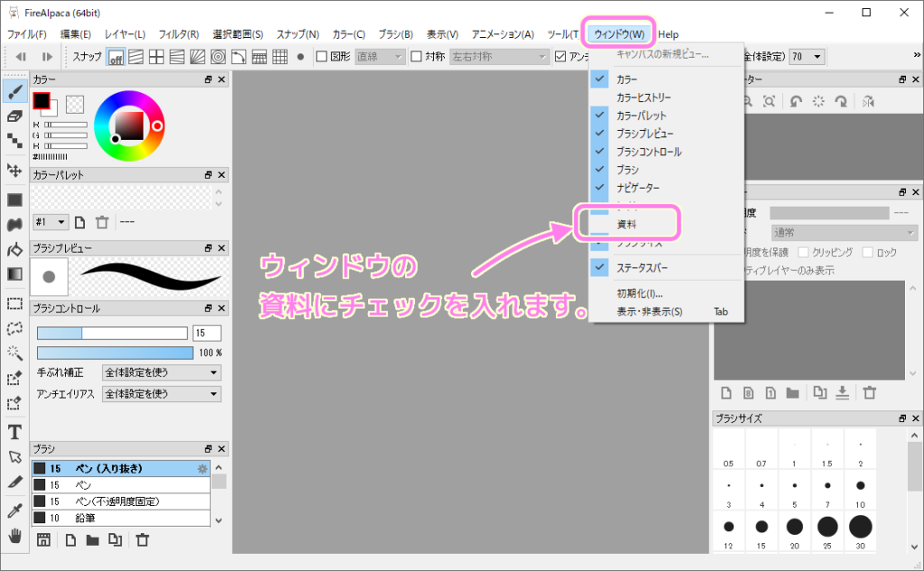Pick the Lasso selection tool
The width and height of the screenshot is (924, 571).
(13, 327)
